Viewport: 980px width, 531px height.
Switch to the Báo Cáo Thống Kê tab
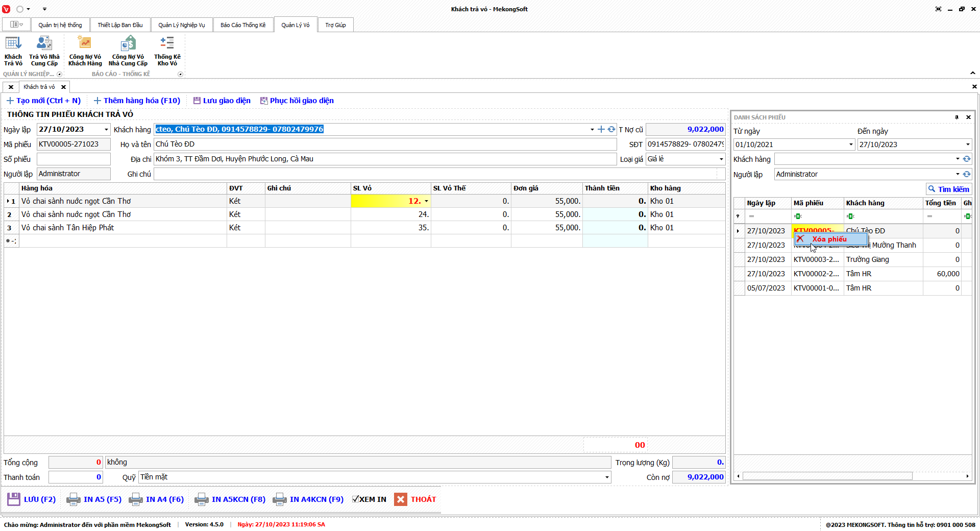click(x=243, y=25)
